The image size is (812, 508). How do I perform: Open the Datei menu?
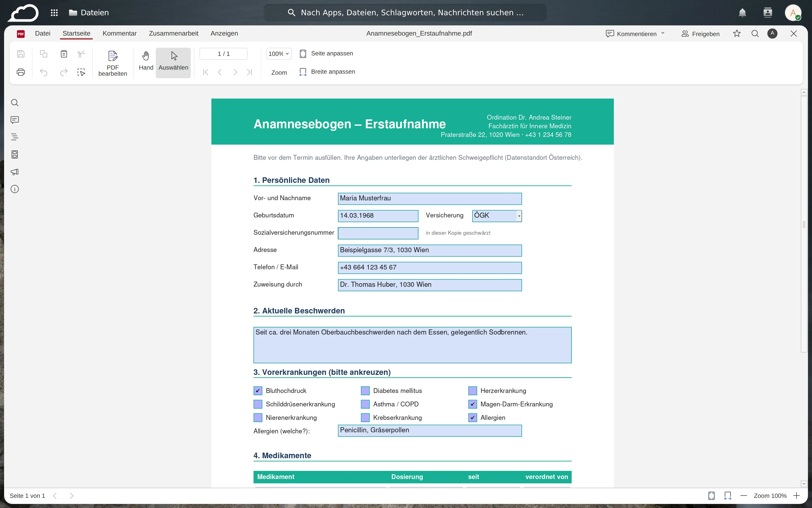pos(43,33)
